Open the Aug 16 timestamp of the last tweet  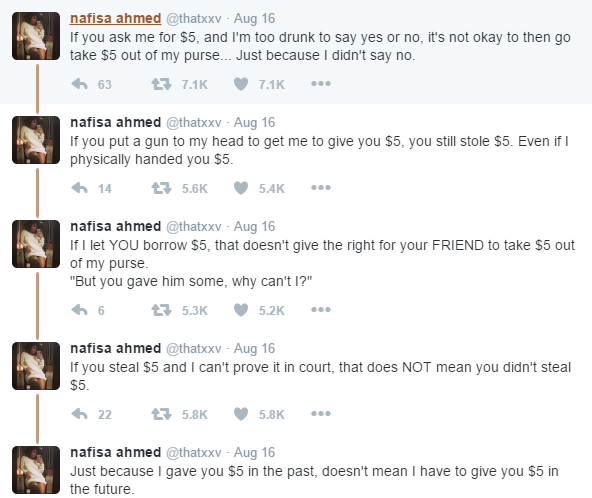tap(254, 452)
